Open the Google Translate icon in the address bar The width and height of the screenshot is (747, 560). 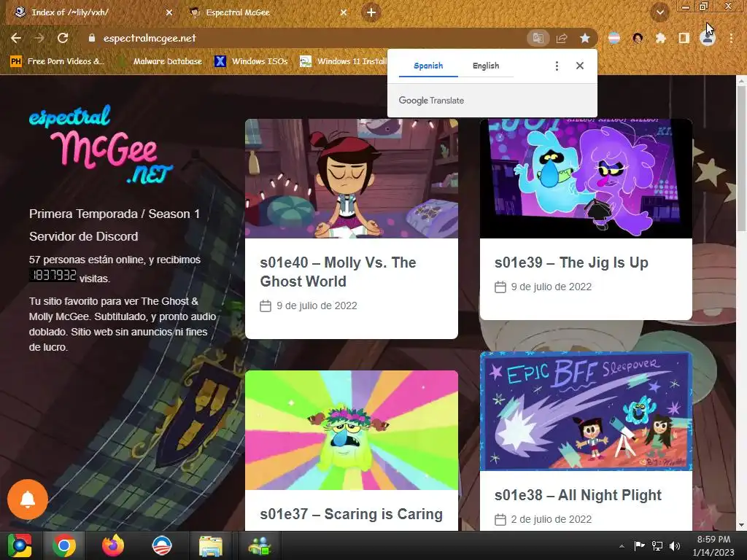538,38
